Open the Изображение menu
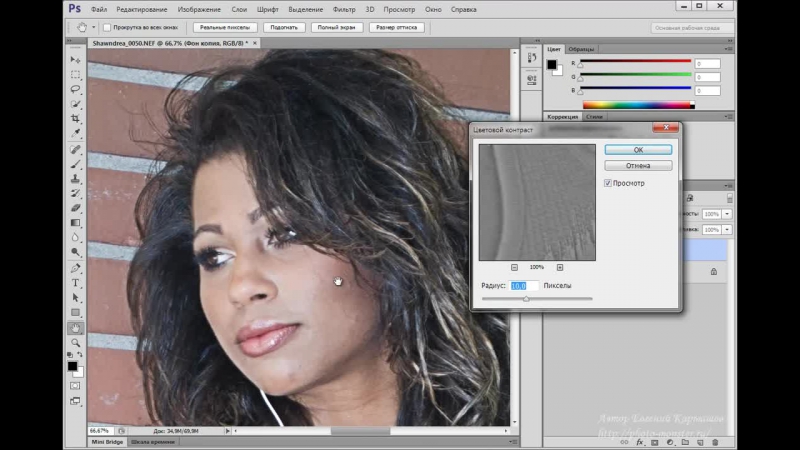 (199, 10)
